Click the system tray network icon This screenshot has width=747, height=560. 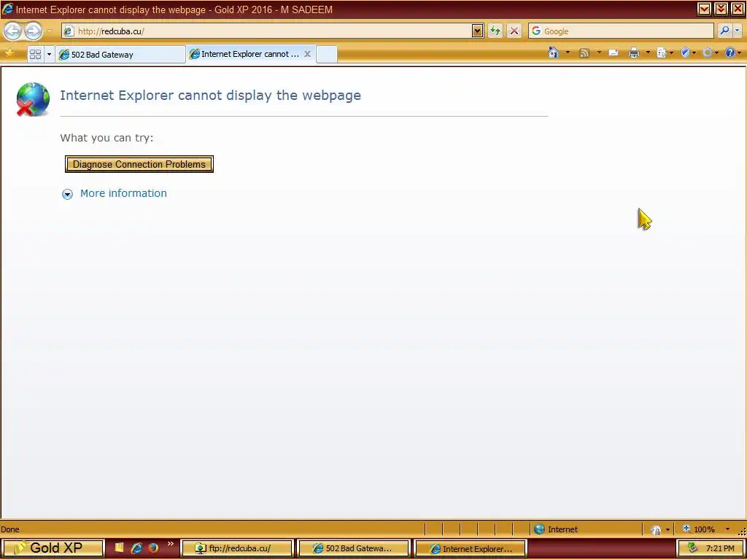692,548
